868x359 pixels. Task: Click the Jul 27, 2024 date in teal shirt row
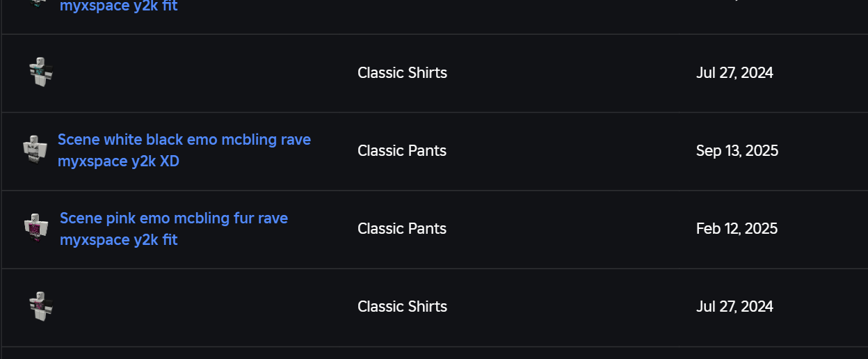734,73
